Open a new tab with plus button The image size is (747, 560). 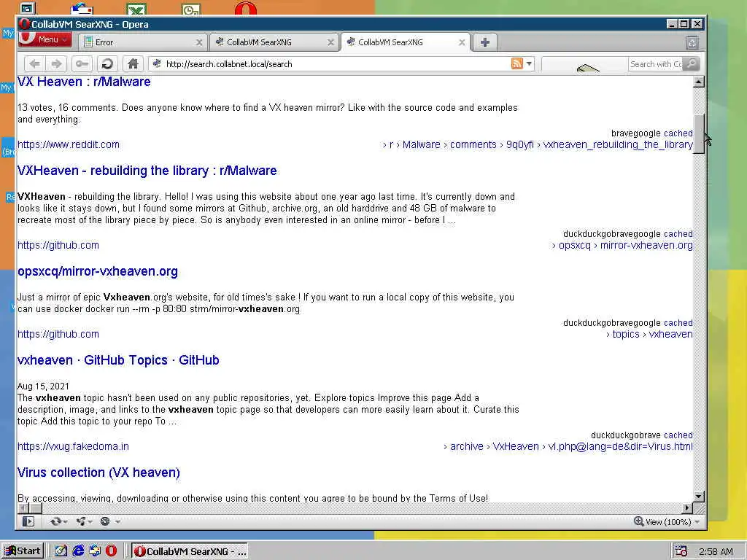point(484,42)
